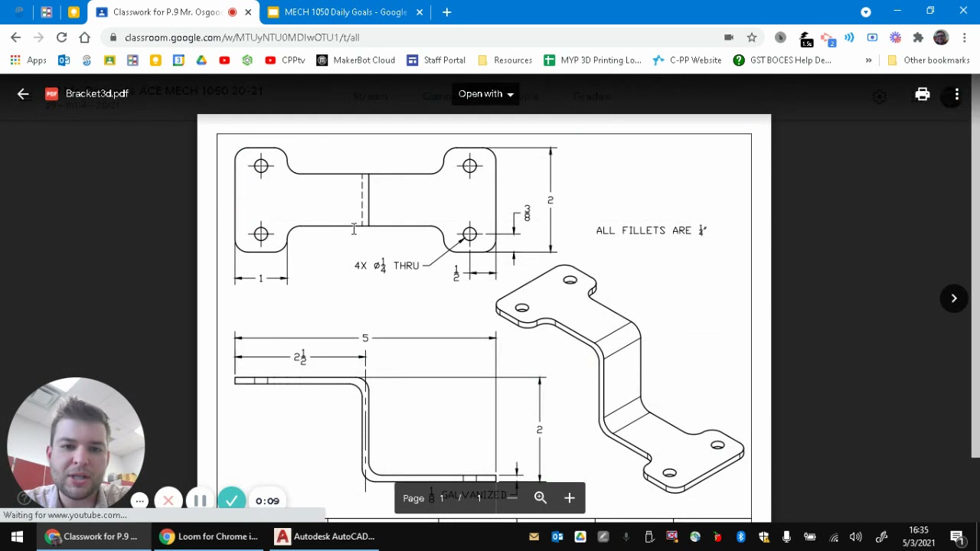Close the MECH 1050 Daily Goals tab
980x551 pixels.
[420, 12]
